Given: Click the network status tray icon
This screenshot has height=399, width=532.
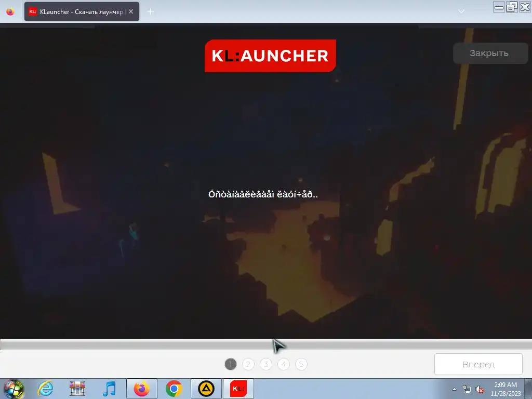Looking at the screenshot, I should (467, 390).
